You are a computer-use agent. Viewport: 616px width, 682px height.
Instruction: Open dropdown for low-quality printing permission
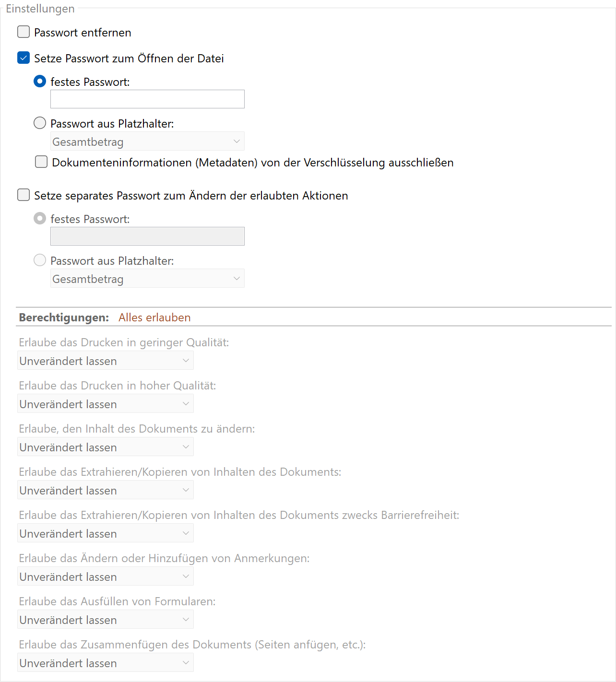pos(106,361)
